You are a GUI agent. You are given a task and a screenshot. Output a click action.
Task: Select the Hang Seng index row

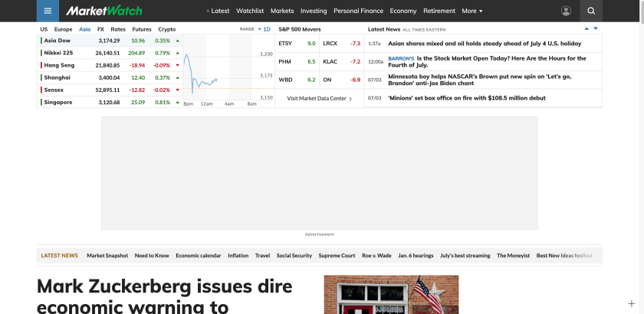pyautogui.click(x=110, y=65)
